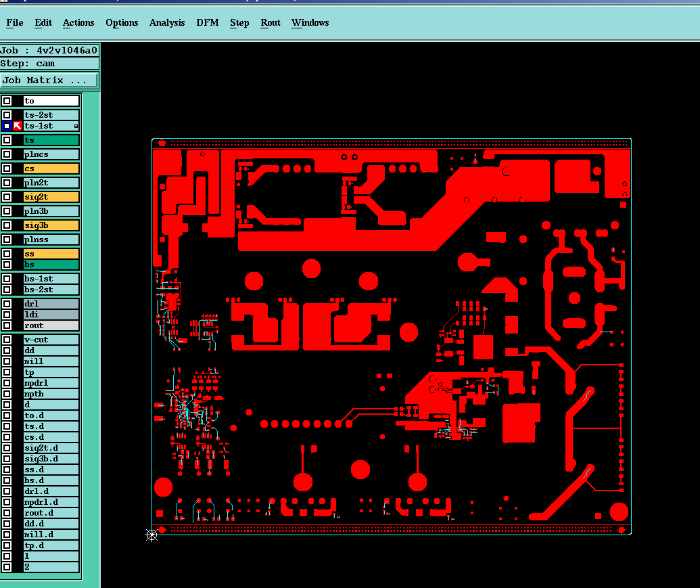Click the small grid icon on ts-1st row
Screen dimensions: 700x588
76,127
